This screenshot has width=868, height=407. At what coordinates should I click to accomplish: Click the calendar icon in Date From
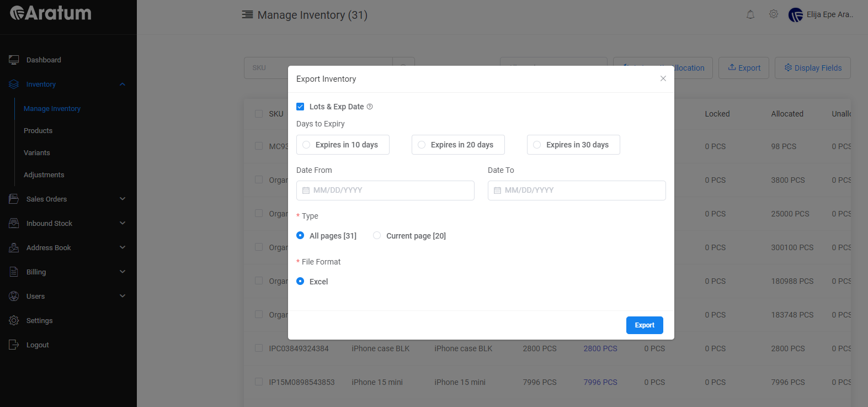pyautogui.click(x=306, y=191)
